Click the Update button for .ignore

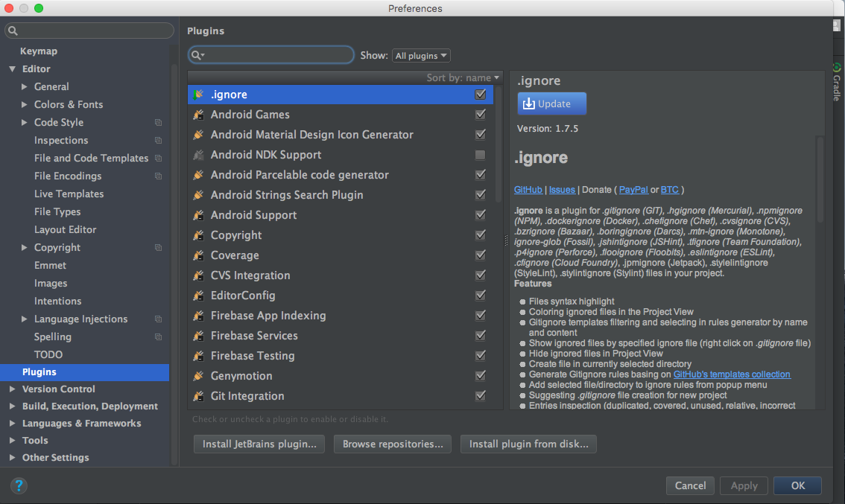click(552, 103)
